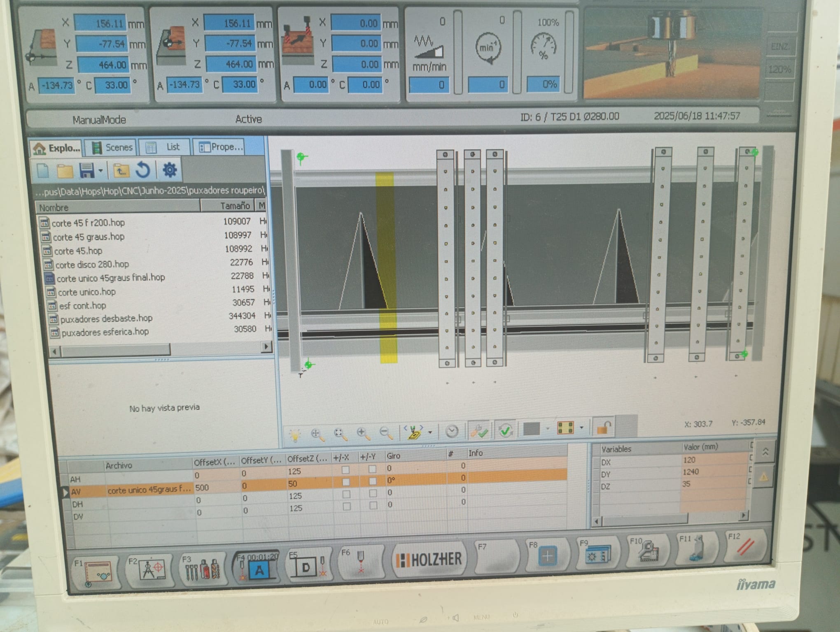Image resolution: width=840 pixels, height=632 pixels.
Task: Switch to the List tab
Action: pos(165,147)
